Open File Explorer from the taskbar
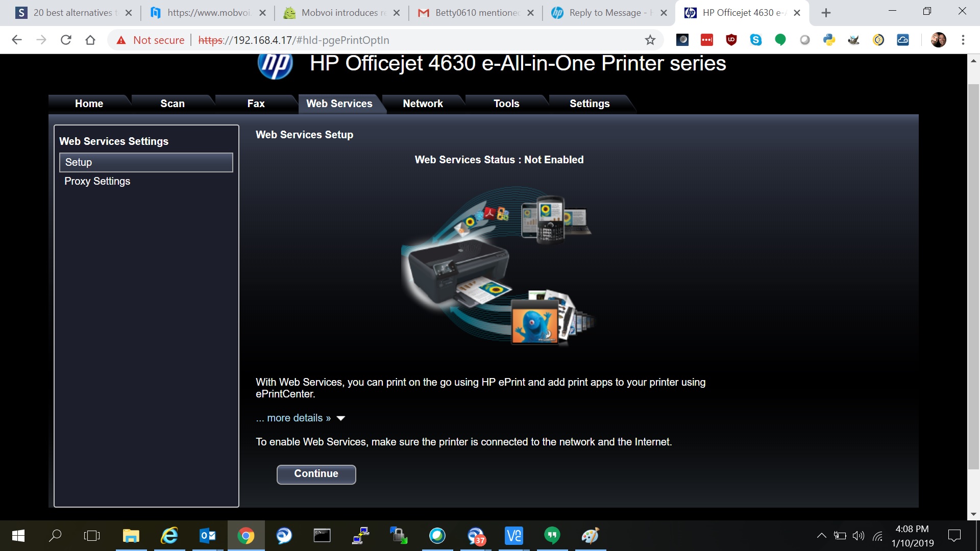980x551 pixels. pyautogui.click(x=131, y=536)
